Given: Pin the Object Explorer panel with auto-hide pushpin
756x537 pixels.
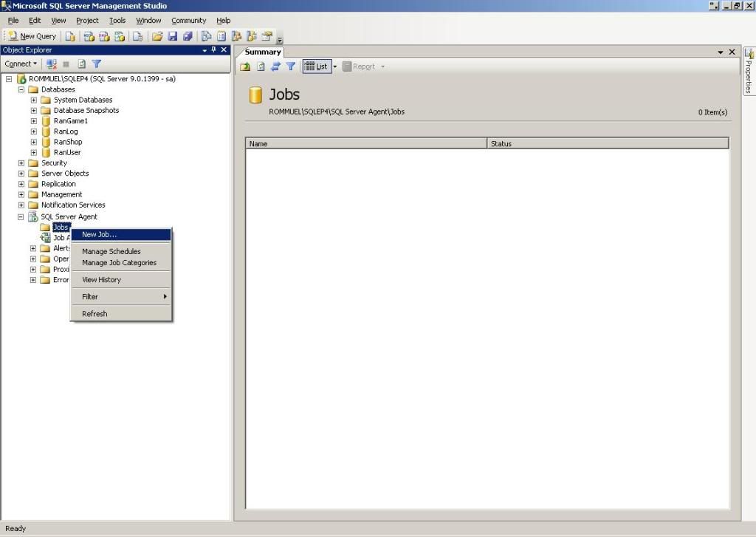Looking at the screenshot, I should (214, 50).
